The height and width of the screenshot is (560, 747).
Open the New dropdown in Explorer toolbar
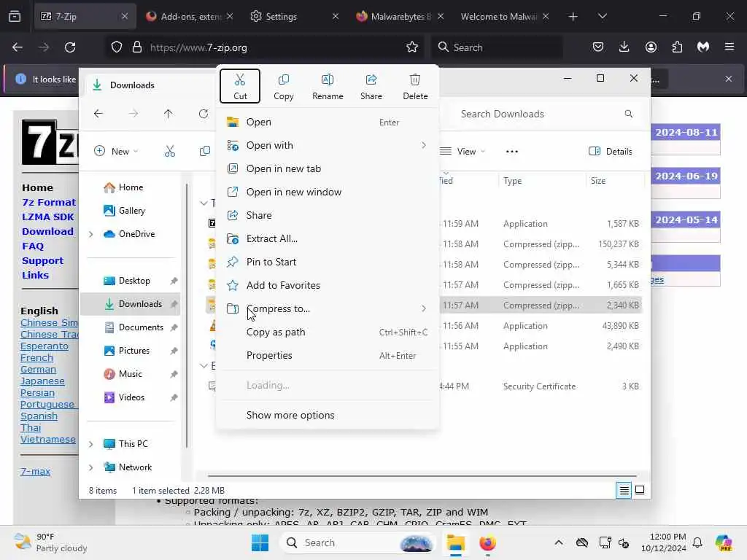[116, 152]
